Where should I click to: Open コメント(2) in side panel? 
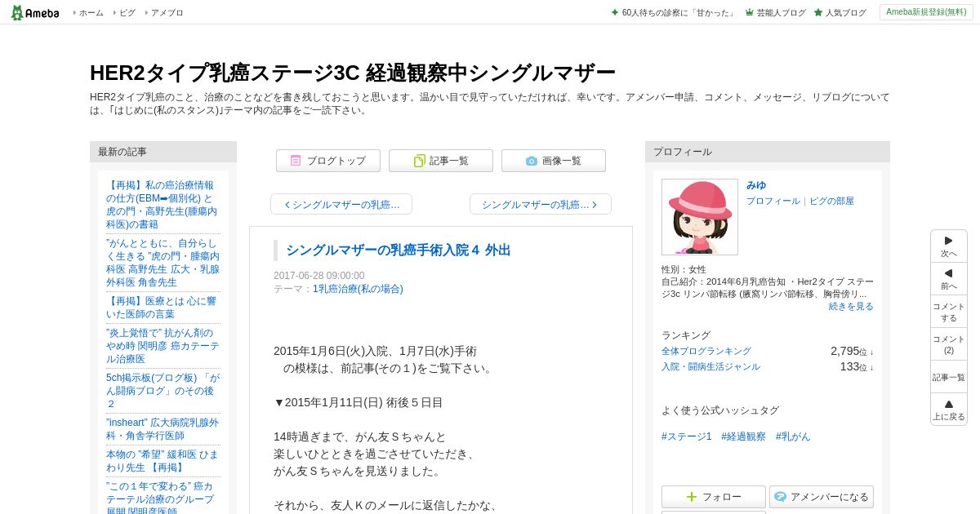pyautogui.click(x=949, y=344)
